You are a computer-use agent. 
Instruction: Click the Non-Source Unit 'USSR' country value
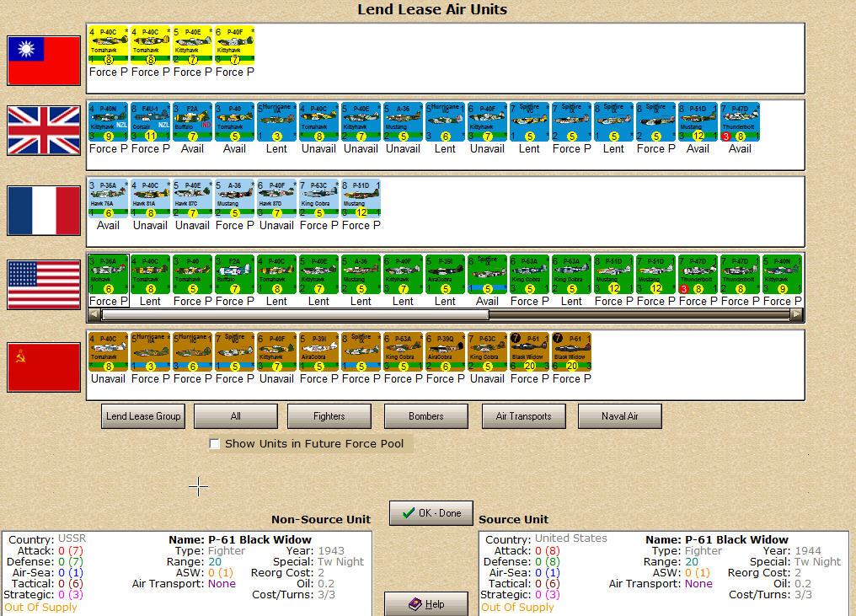72,538
